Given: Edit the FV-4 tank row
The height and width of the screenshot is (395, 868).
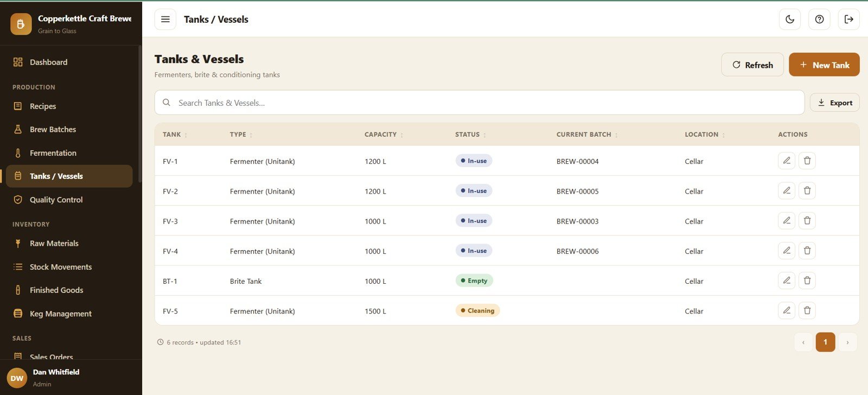Looking at the screenshot, I should click(787, 251).
